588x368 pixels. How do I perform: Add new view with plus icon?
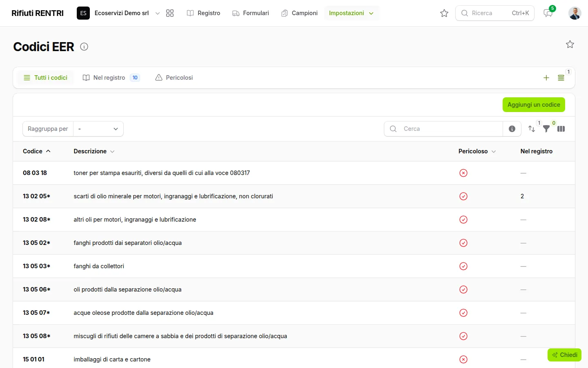[546, 78]
